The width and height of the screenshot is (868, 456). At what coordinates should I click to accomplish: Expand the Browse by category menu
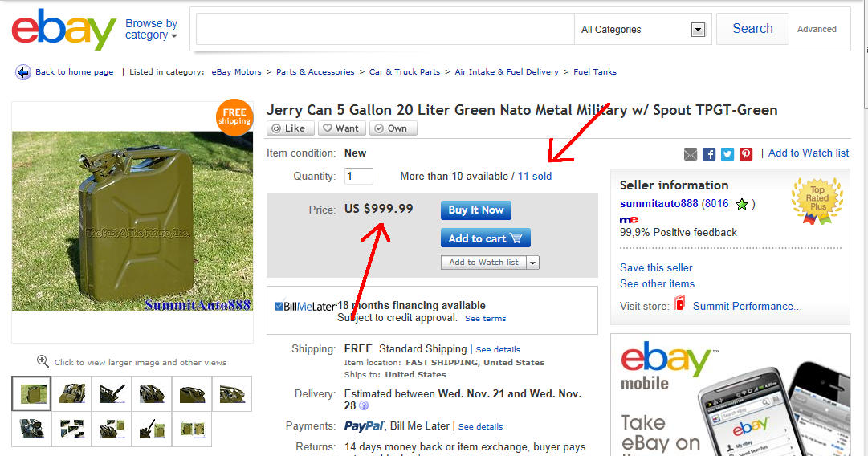pyautogui.click(x=151, y=30)
